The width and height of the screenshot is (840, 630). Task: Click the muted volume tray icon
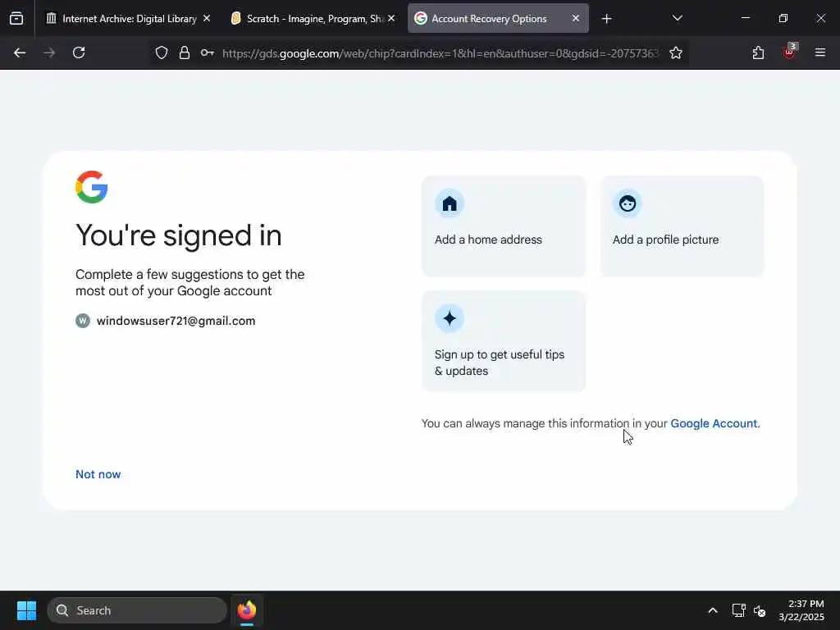[x=760, y=610]
